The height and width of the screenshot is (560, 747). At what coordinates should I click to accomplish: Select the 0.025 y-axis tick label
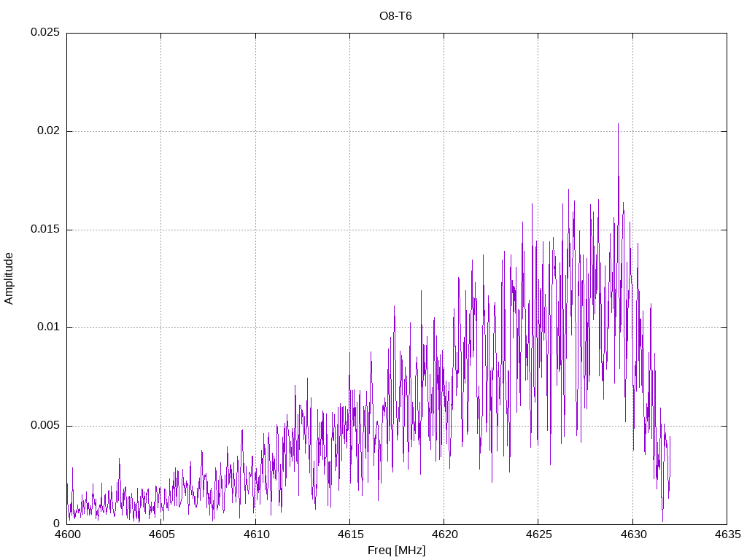coord(44,33)
